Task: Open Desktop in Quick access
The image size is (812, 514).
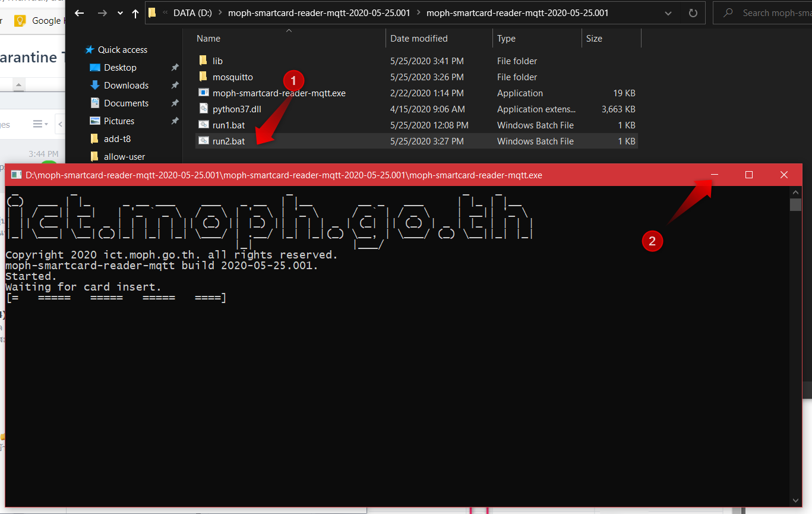Action: coord(120,68)
